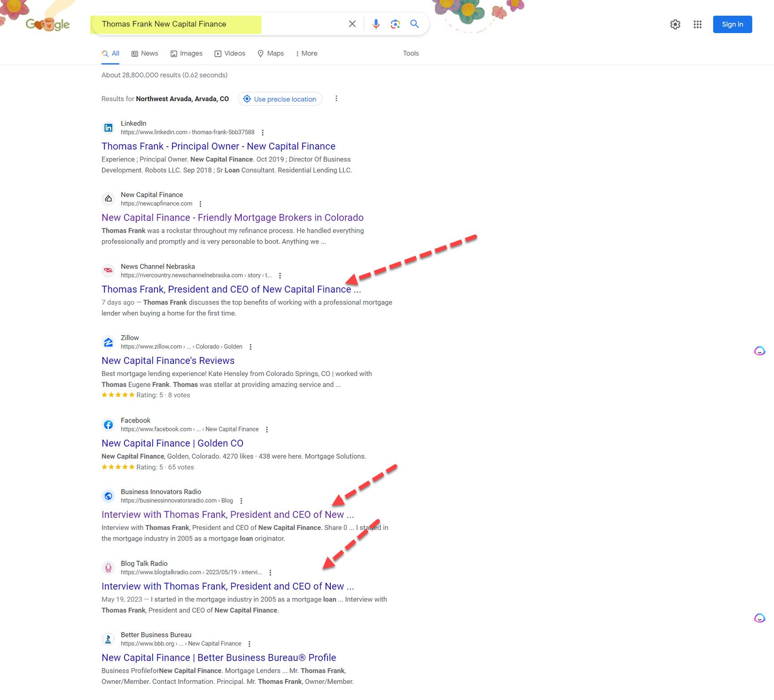Click the Facebook favicon
This screenshot has width=774, height=700.
tap(108, 425)
